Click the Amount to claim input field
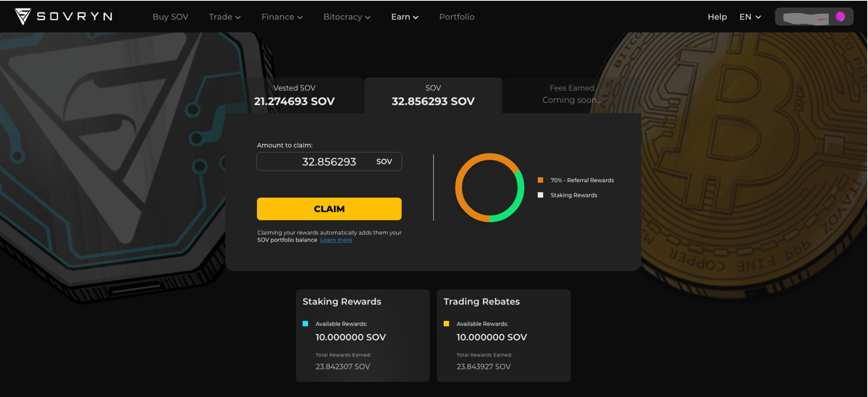 pyautogui.click(x=329, y=162)
